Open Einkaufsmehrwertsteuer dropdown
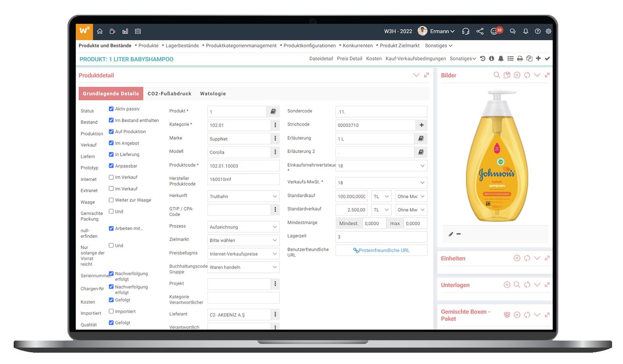623x364 pixels. (381, 166)
